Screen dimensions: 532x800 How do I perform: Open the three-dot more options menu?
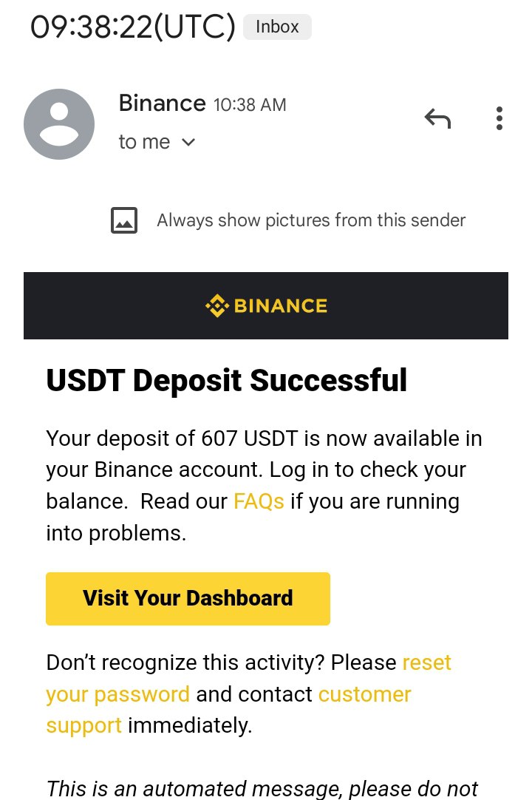coord(499,118)
